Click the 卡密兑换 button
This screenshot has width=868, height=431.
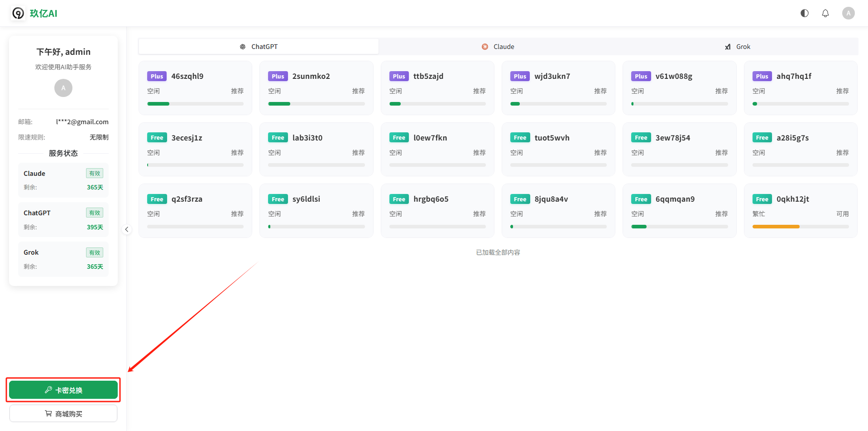[63, 390]
